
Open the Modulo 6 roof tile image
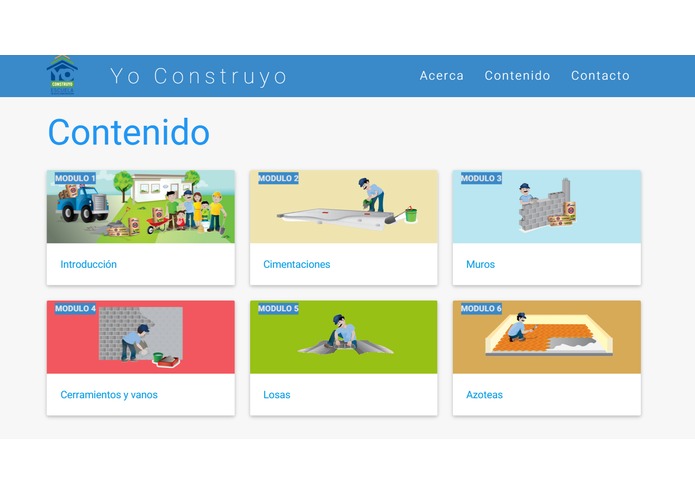pyautogui.click(x=547, y=337)
